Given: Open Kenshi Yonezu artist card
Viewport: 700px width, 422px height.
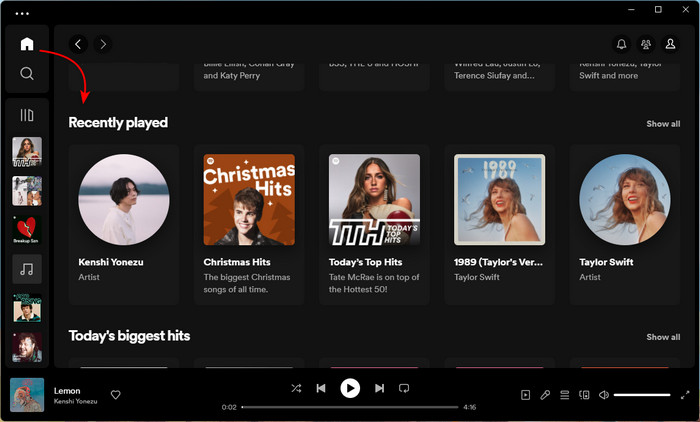Looking at the screenshot, I should 124,225.
